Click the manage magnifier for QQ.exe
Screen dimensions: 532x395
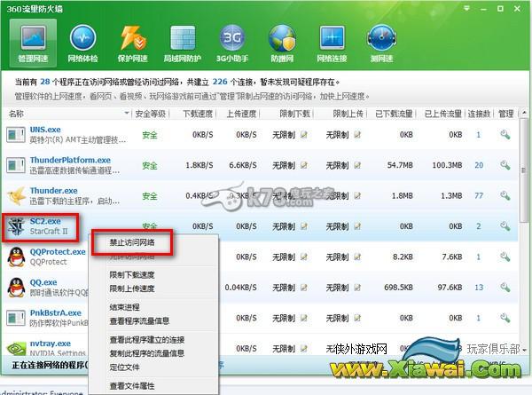click(505, 288)
